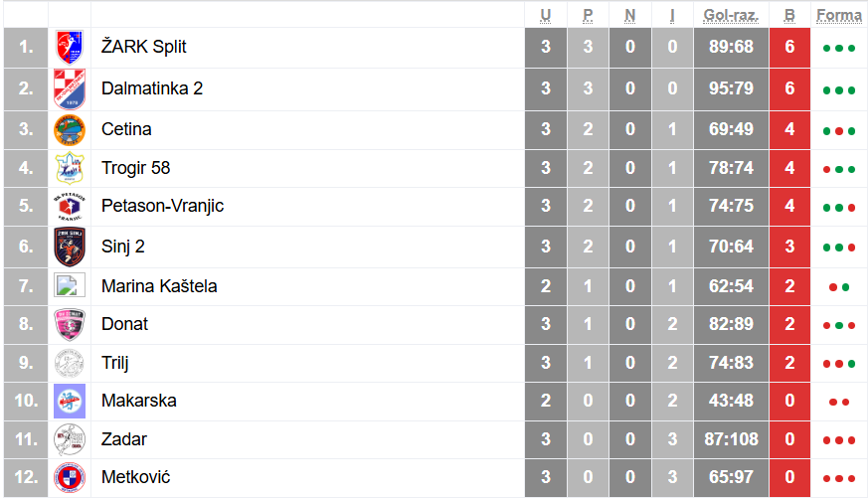Click the 'B' points column header
The width and height of the screenshot is (868, 499).
coord(789,15)
